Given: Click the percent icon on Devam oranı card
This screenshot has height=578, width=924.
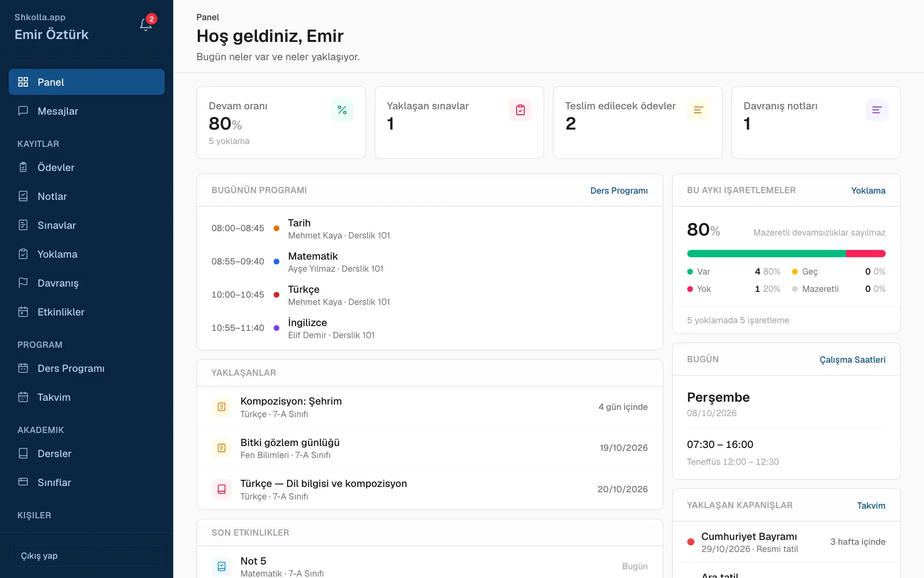Looking at the screenshot, I should click(342, 110).
